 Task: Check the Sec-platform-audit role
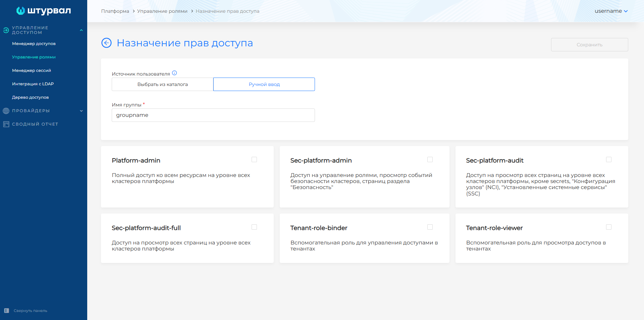coord(609,160)
